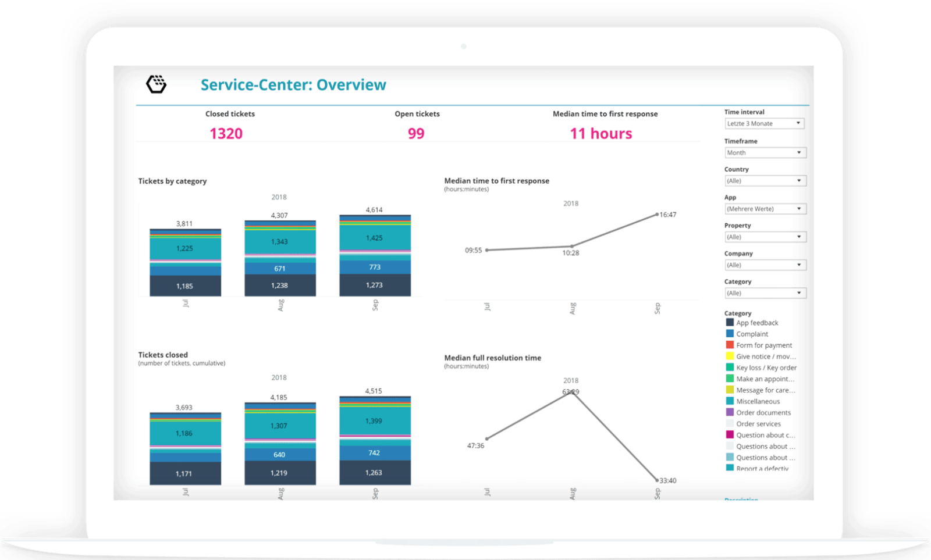
Task: Select Jul 1,171 segment in Tickets closed
Action: tap(185, 473)
